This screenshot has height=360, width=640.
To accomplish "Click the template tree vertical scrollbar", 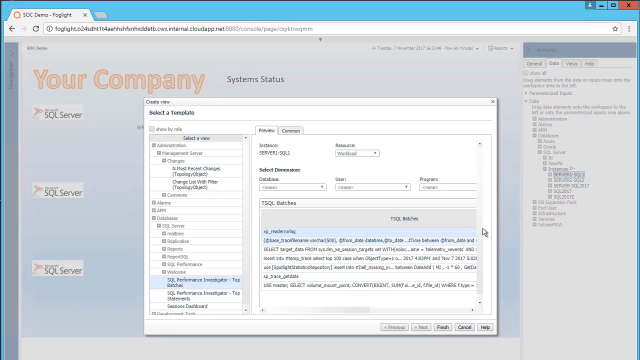I will [x=246, y=224].
